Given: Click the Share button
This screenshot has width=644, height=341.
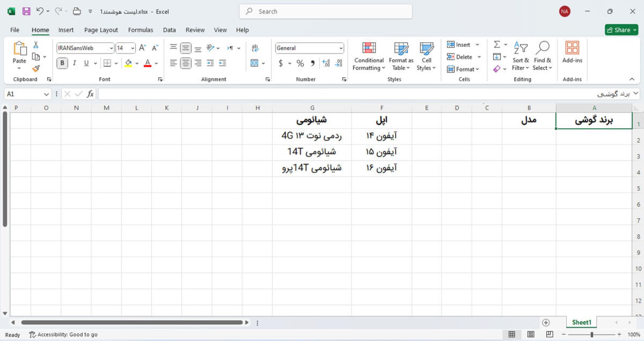Looking at the screenshot, I should [622, 30].
